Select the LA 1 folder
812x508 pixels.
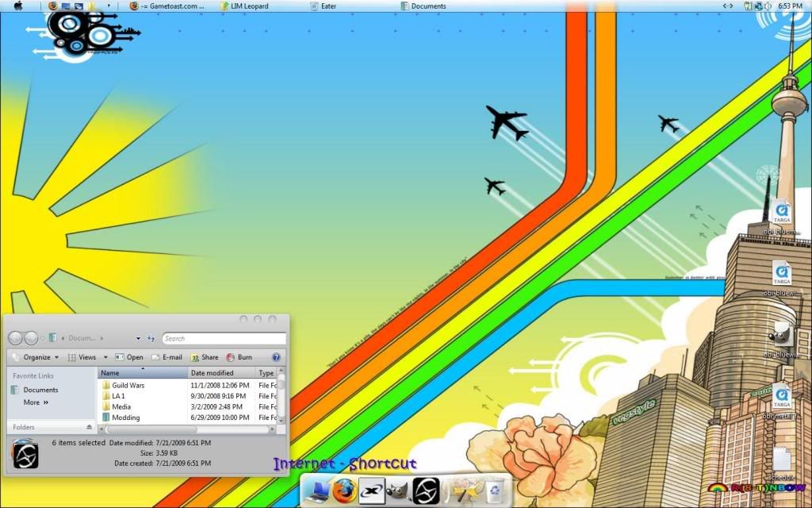113,396
